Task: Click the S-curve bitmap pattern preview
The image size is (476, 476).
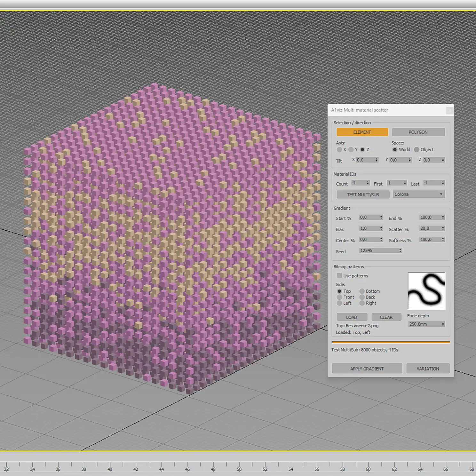Action: (426, 291)
